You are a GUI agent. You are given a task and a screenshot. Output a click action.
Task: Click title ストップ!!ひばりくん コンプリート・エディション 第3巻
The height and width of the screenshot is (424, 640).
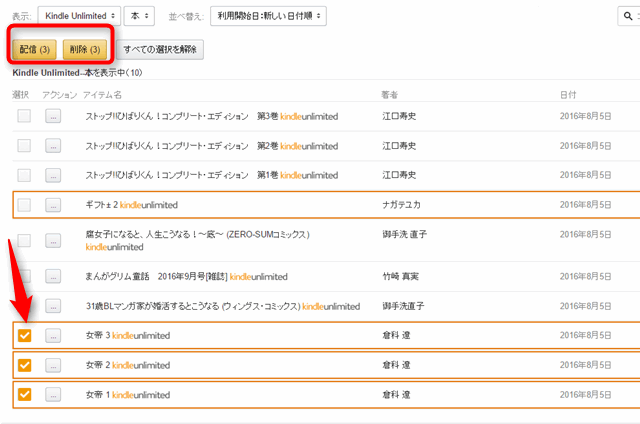click(182, 116)
